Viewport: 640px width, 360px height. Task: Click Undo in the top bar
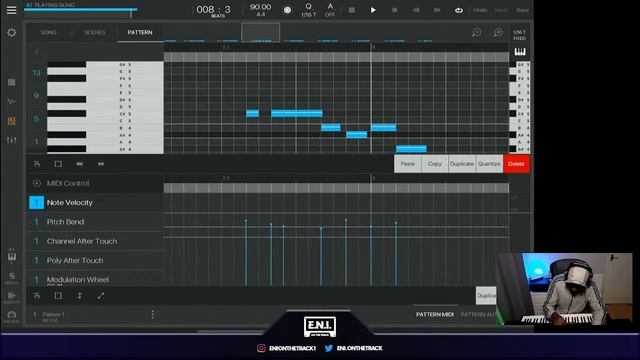point(480,10)
